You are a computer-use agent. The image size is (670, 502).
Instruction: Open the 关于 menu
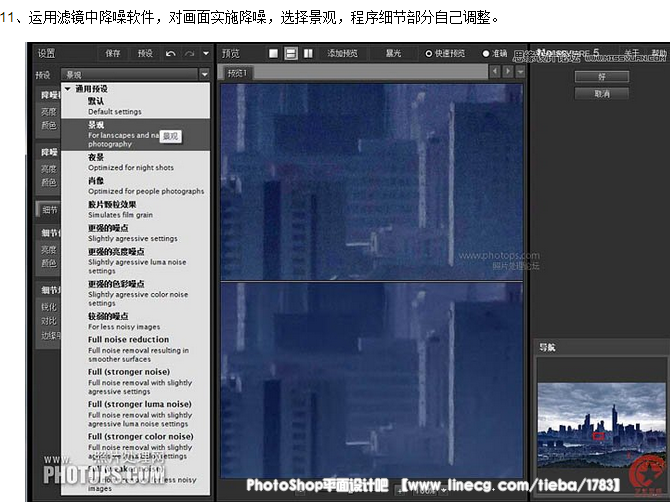(631, 53)
